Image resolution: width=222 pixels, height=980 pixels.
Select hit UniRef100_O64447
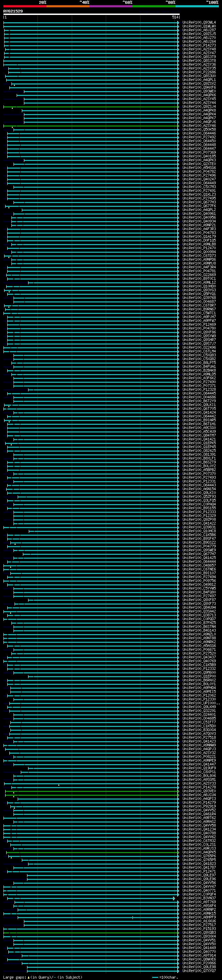(x=199, y=149)
